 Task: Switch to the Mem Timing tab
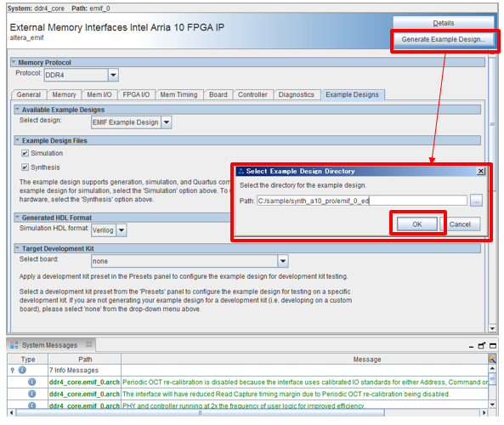179,94
